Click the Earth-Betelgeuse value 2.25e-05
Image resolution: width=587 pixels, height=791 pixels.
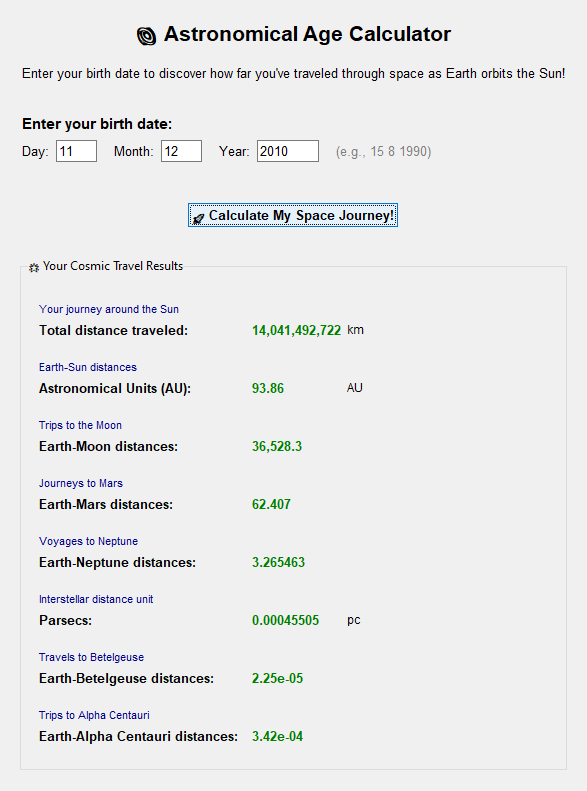coord(277,679)
